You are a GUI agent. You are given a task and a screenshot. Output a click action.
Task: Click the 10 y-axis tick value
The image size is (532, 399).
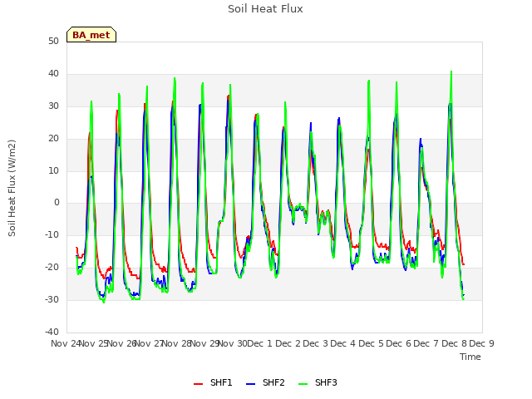point(53,170)
